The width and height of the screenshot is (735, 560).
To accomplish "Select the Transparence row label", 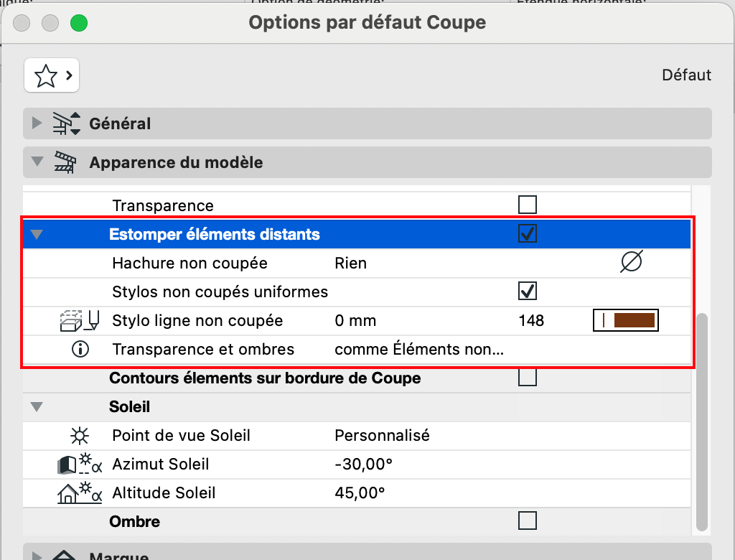I will click(163, 206).
